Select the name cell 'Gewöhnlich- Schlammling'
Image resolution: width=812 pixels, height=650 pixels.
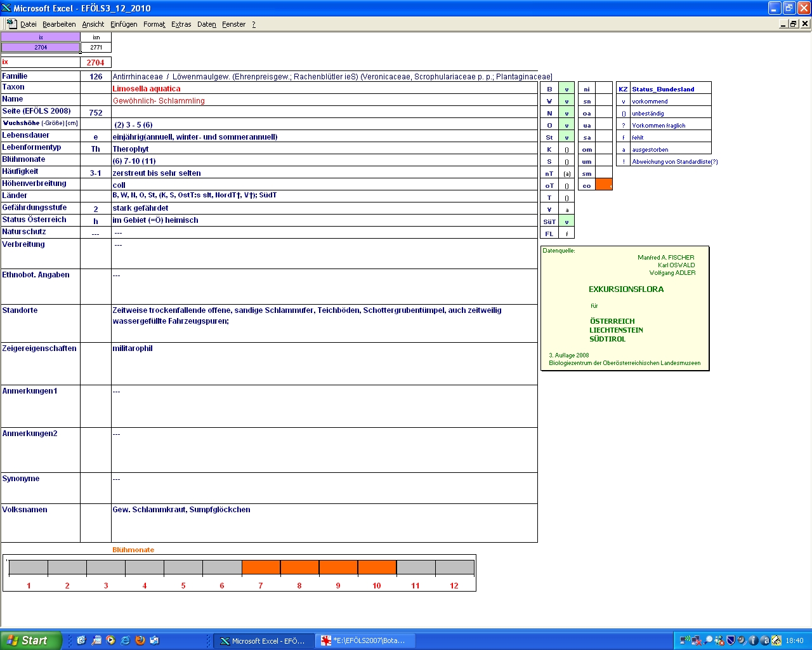coord(324,100)
